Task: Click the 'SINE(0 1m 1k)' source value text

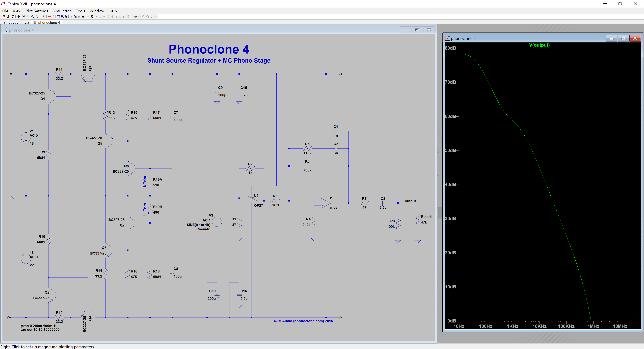Action: tap(199, 225)
